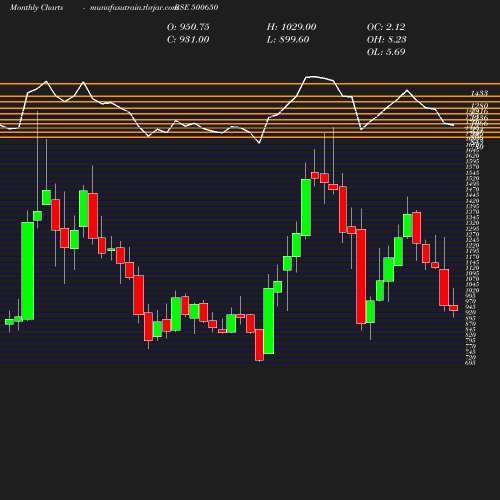Click the lowest red candle at chart bottom
Image resolution: width=500 pixels, height=500 pixels.
[259, 345]
